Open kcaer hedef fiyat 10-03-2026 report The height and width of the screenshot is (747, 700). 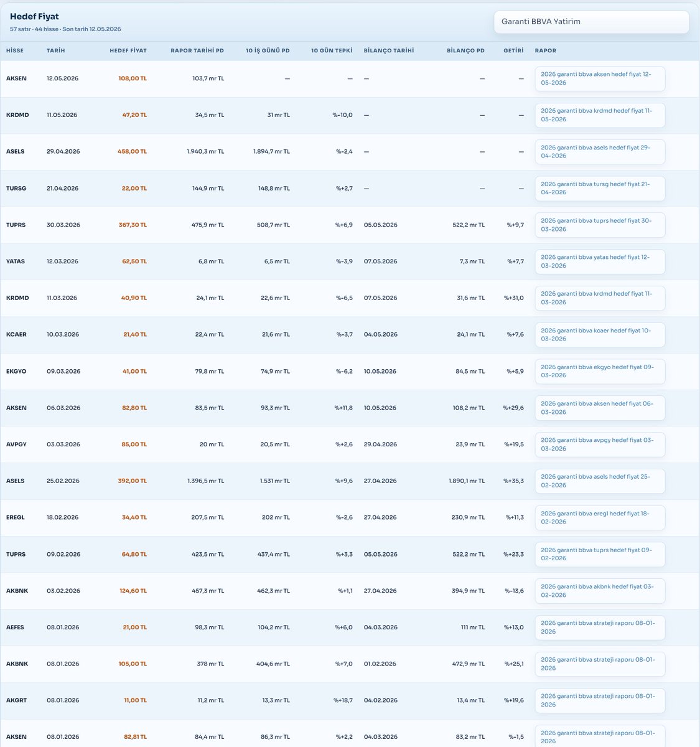tap(600, 335)
